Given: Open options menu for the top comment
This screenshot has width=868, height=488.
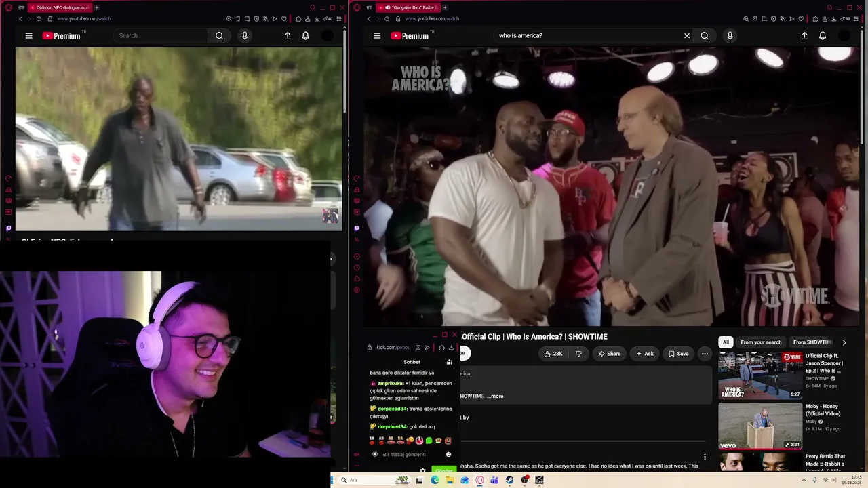Looking at the screenshot, I should [x=705, y=457].
